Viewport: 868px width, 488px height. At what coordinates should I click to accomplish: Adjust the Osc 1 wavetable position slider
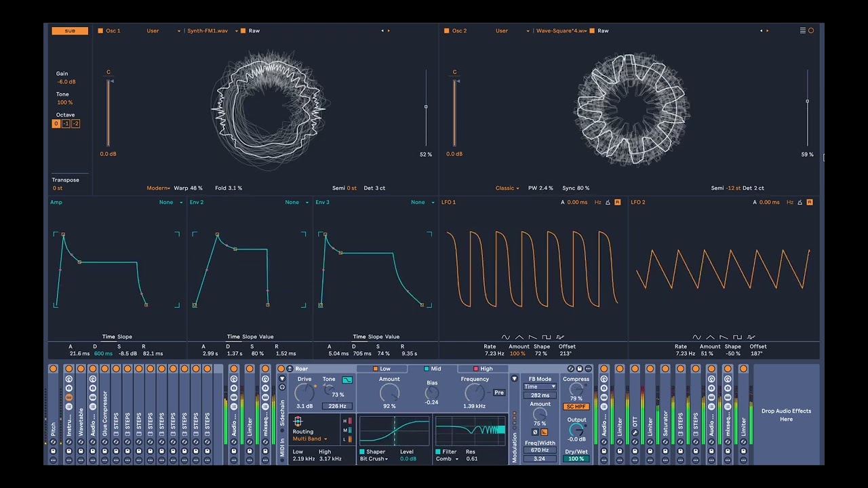426,107
